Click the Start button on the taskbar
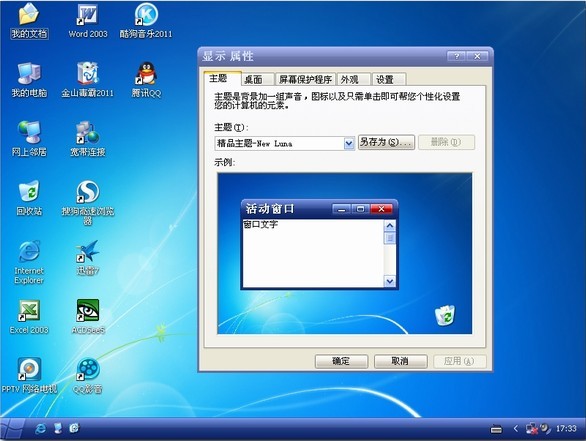 pos(13,429)
